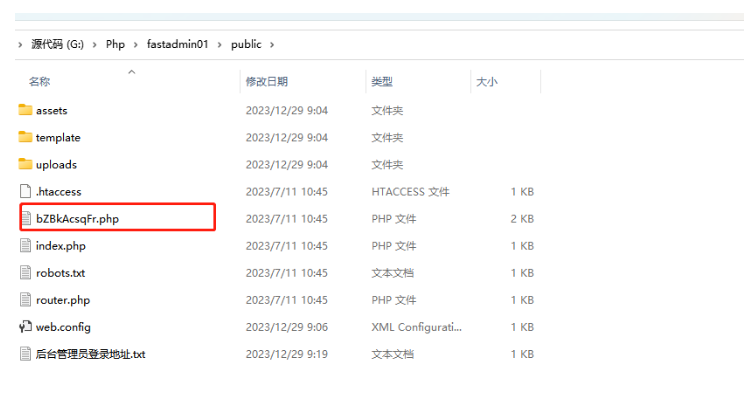This screenshot has width=746, height=420.
Task: Expand the chevron after Php in the path
Action: point(136,45)
